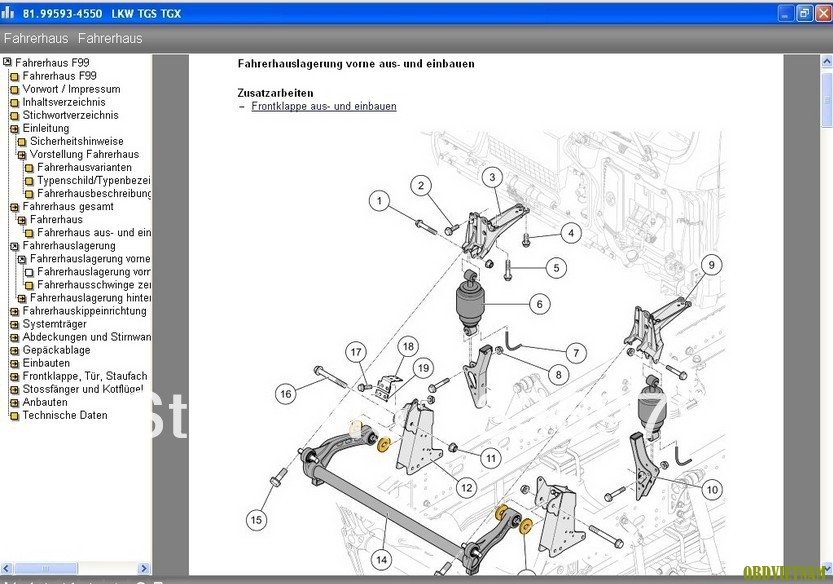
Task: Open the Vorwort / Impressum page icon
Action: click(x=14, y=90)
